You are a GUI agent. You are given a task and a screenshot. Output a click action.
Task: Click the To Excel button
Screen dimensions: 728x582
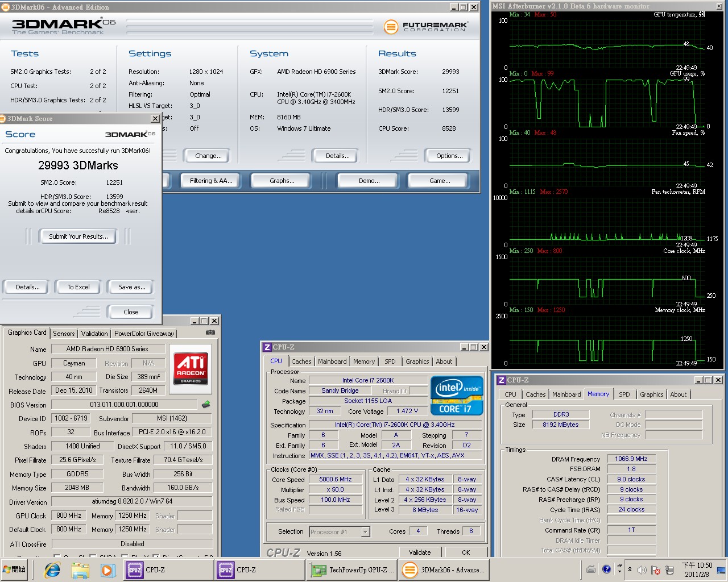tap(78, 287)
